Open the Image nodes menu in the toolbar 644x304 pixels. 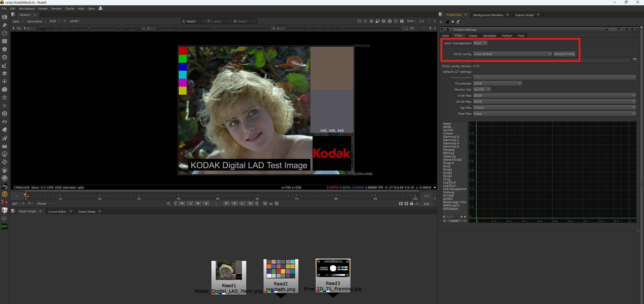coord(5,17)
